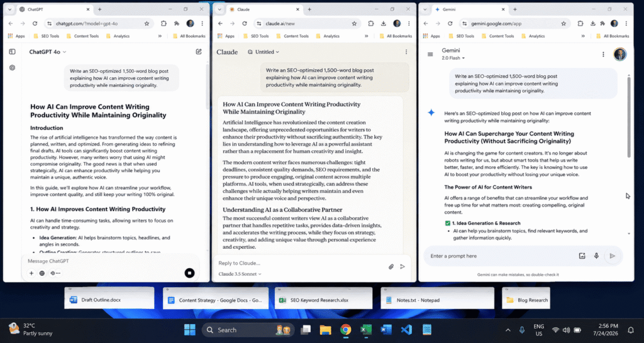Select Blog Research folder preview
Viewport: 644px width, 343px height.
click(526, 299)
